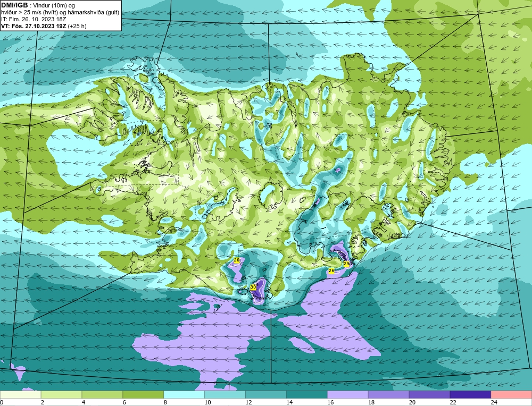
Task: Click the pale cream 0–2 m/s legend swatch
Action: pos(21,395)
